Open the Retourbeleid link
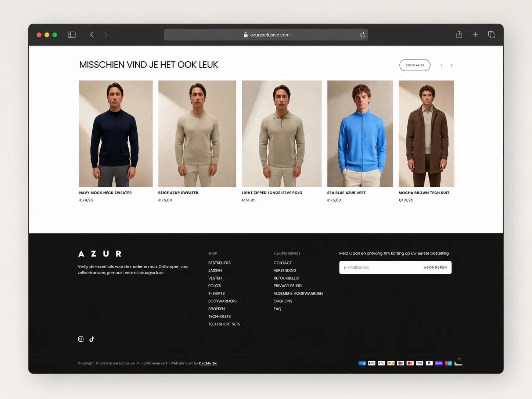Screen dimensions: 532x399 tap(286, 278)
